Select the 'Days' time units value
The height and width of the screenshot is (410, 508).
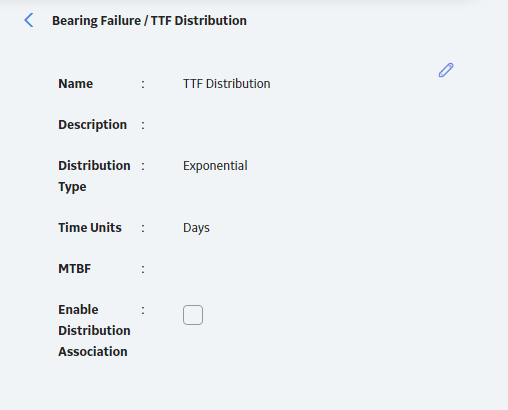tap(196, 228)
